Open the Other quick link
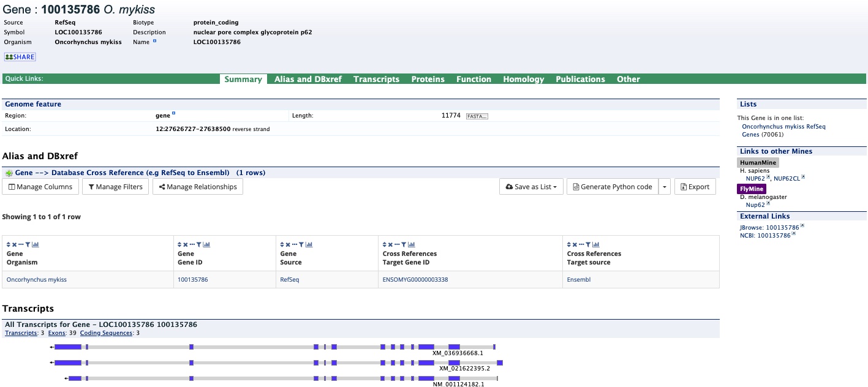This screenshot has height=387, width=868. [x=628, y=79]
